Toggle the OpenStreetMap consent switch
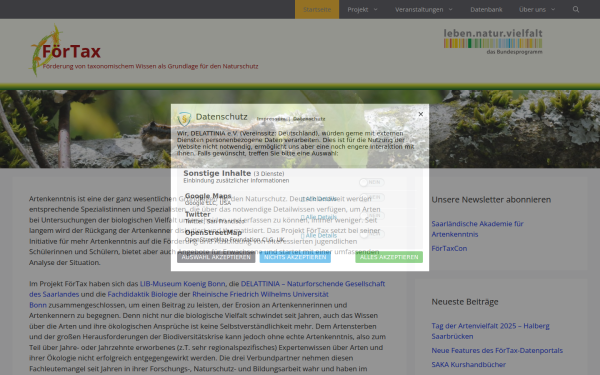The height and width of the screenshot is (375, 600). click(x=372, y=233)
